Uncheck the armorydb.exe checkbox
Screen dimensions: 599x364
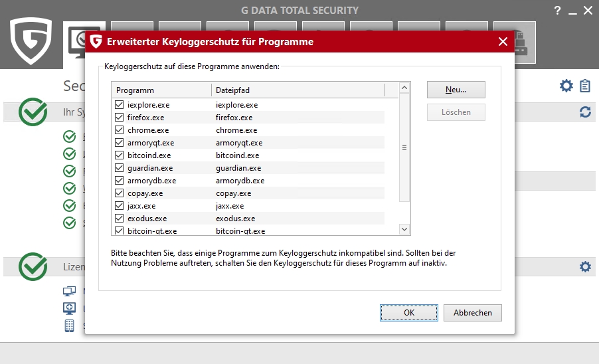pyautogui.click(x=119, y=180)
